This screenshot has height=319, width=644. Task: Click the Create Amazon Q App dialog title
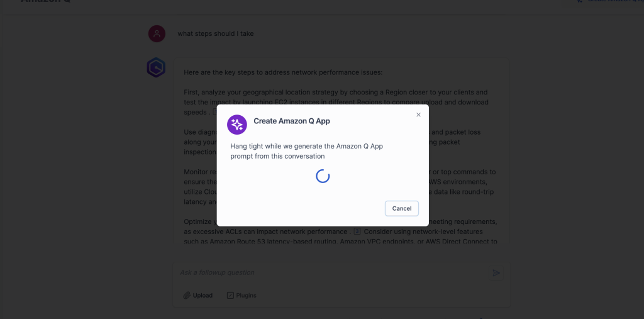[292, 121]
